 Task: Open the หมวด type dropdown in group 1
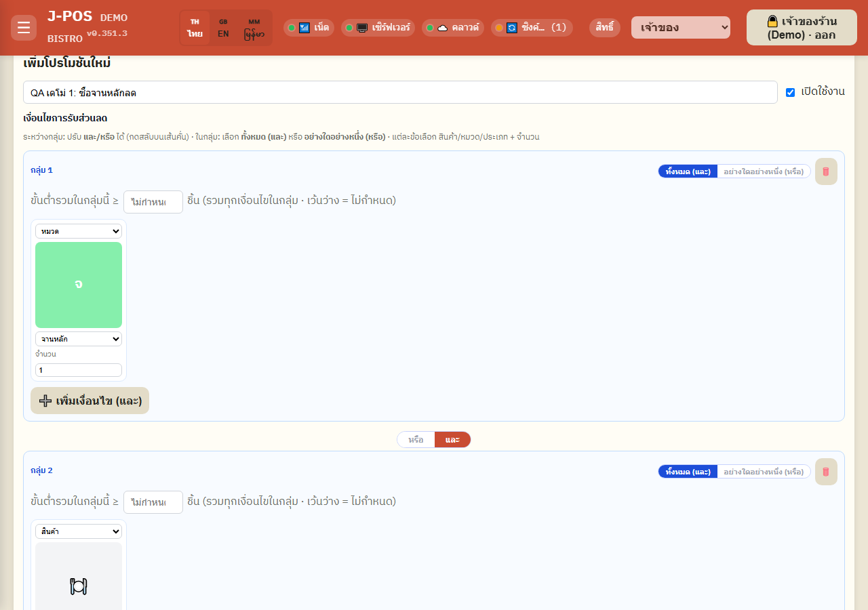(79, 231)
